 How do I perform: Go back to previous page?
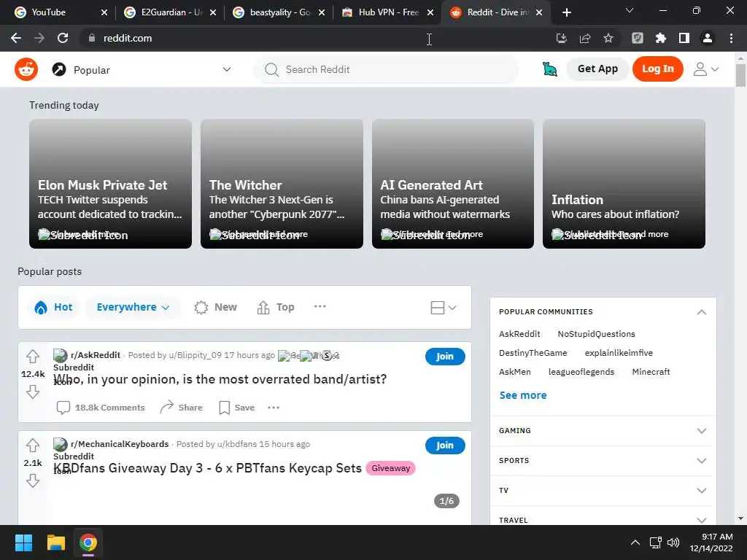(16, 38)
